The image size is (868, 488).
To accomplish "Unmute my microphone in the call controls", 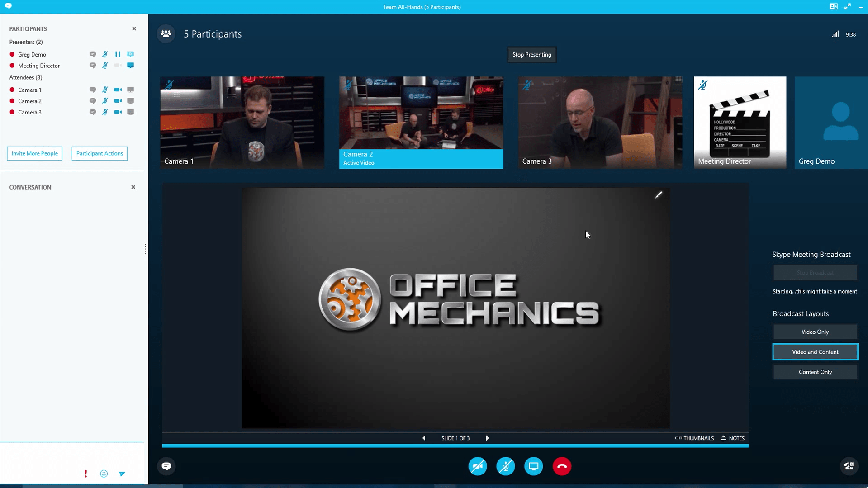I will click(x=506, y=466).
